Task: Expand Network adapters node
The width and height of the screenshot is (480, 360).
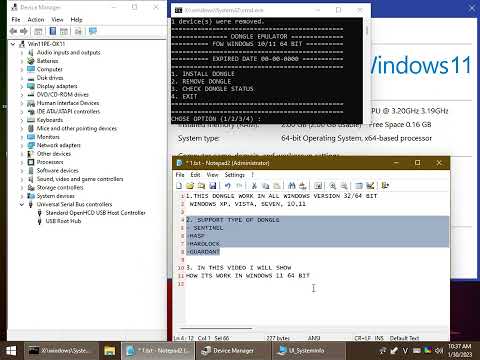Action: tap(22, 145)
